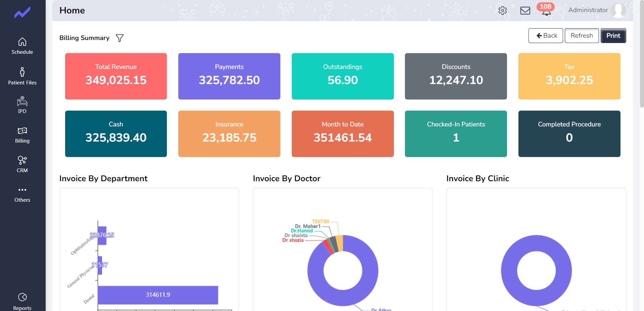The image size is (644, 311).
Task: Select the Payments card
Action: click(x=229, y=76)
